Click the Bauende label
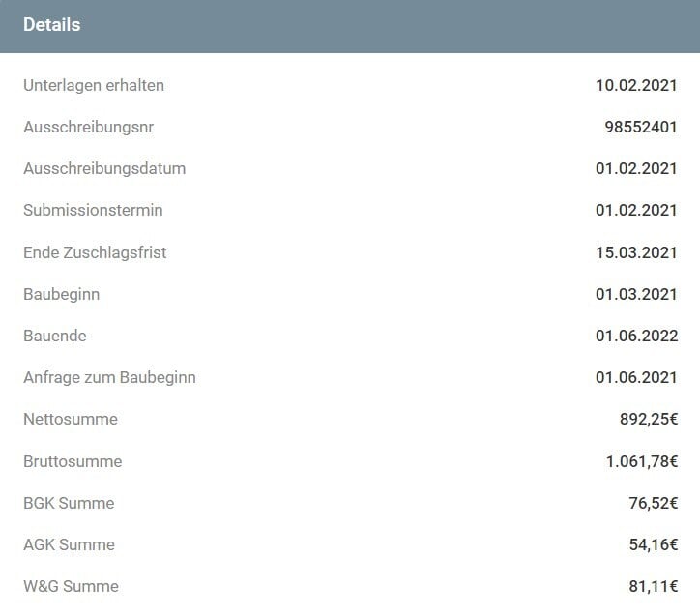 point(55,336)
